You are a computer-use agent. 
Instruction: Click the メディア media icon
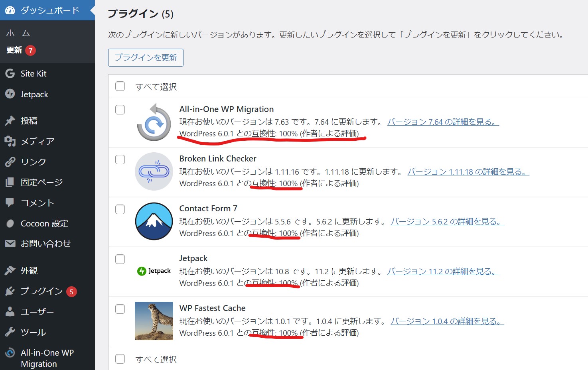pos(10,141)
